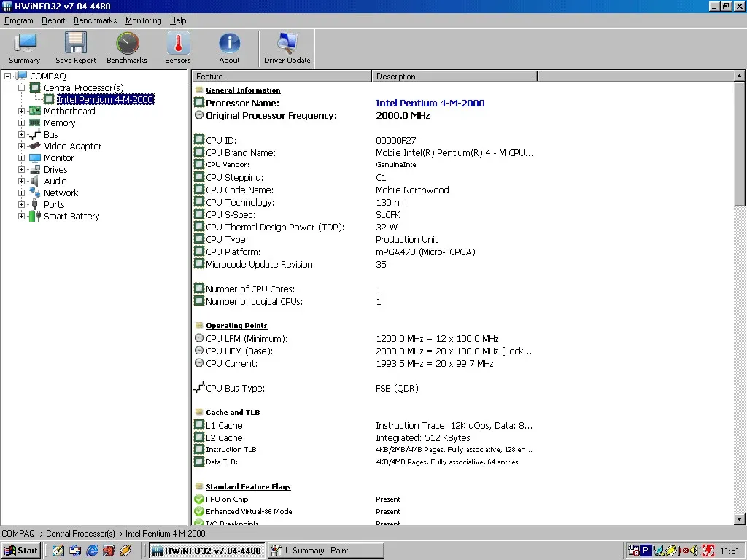Select the COMPAQ computer root node
747x560 pixels.
[x=47, y=76]
